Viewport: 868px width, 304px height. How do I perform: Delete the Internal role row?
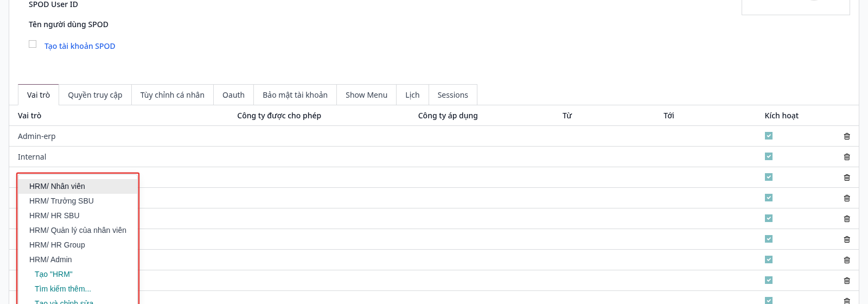pos(847,157)
